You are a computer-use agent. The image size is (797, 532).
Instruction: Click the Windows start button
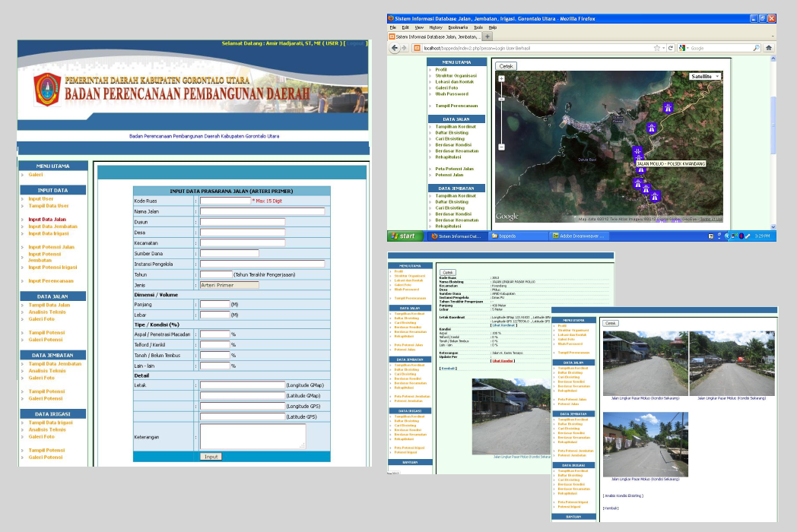(402, 236)
